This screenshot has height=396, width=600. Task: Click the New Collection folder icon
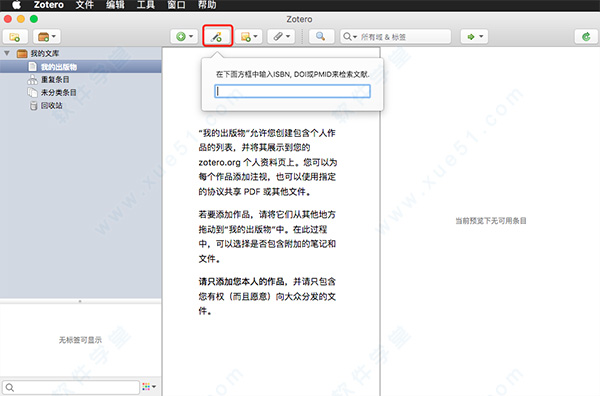[15, 37]
